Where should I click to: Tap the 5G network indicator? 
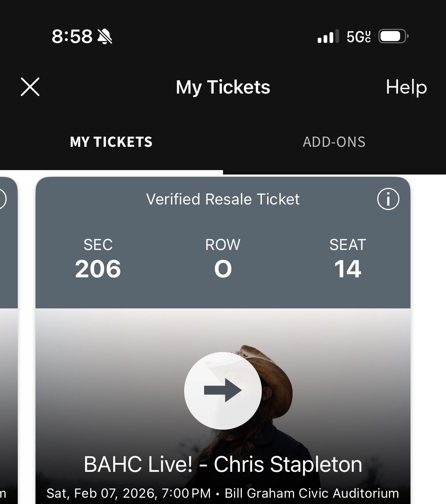point(358,37)
